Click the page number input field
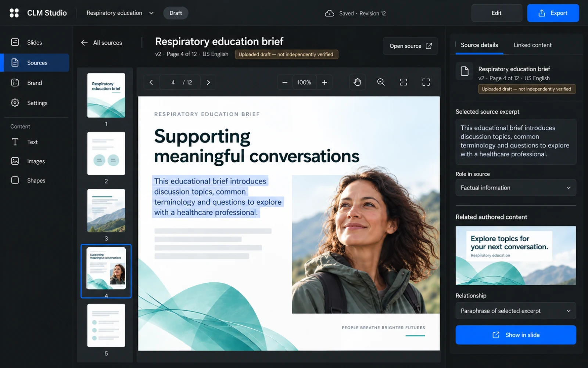The height and width of the screenshot is (368, 588). tap(173, 82)
